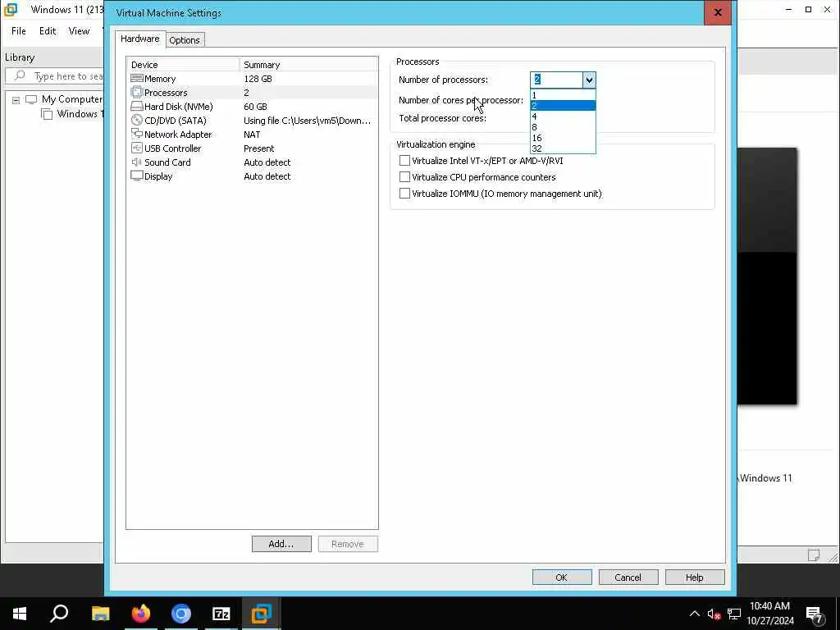Launch Firefox from taskbar
The image size is (840, 630).
point(141,614)
